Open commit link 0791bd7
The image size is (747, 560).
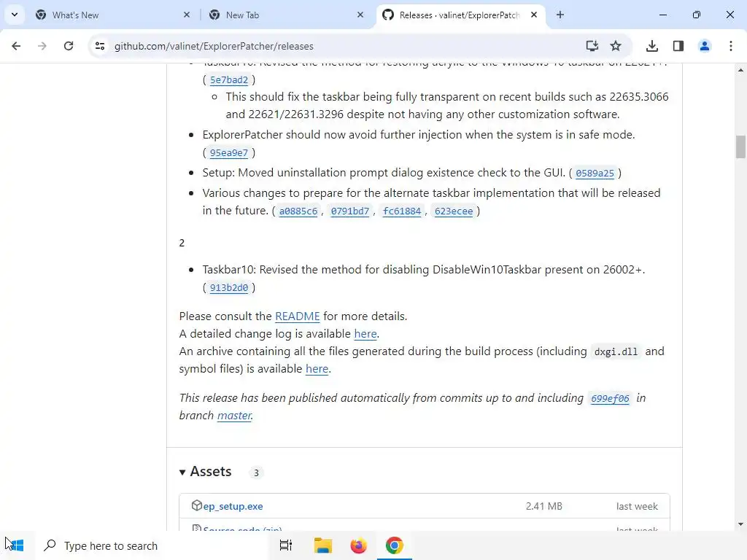[x=350, y=211]
